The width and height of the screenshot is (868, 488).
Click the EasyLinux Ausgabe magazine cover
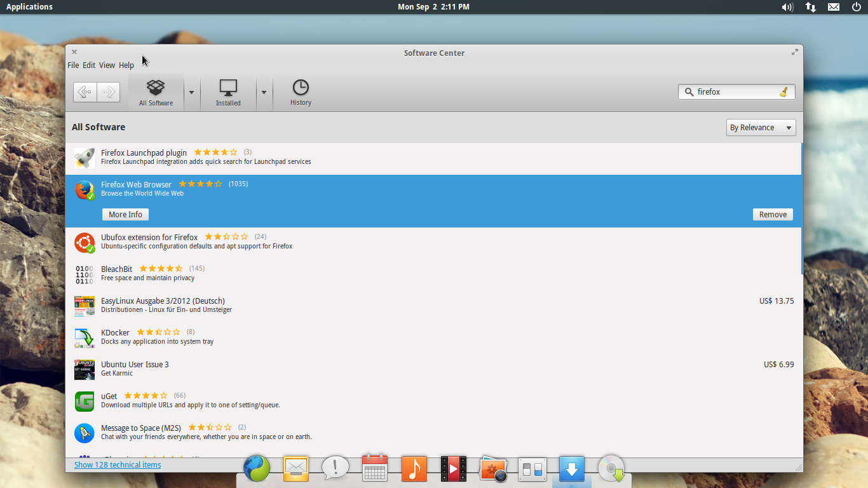(x=85, y=306)
